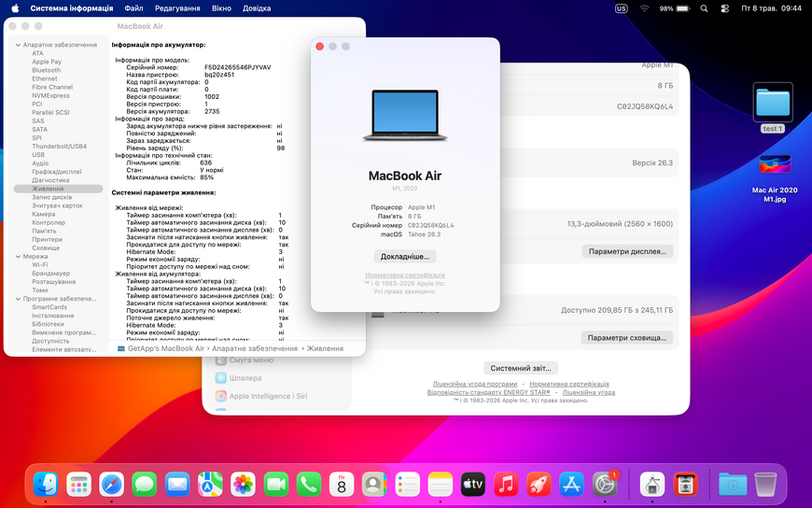Open Photos app in Dock
Viewport: 812px width, 508px height.
(x=243, y=485)
